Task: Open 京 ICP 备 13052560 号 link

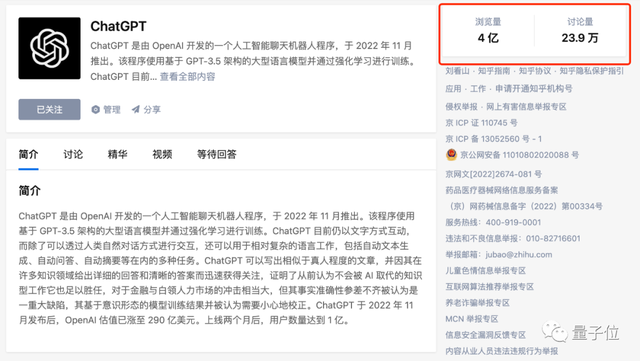Action: [493, 139]
